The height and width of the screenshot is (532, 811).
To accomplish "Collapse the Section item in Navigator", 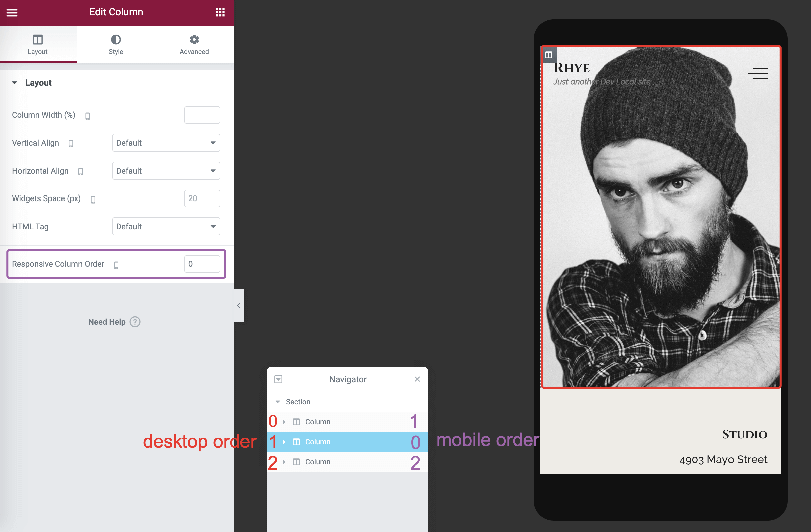I will [x=278, y=402].
